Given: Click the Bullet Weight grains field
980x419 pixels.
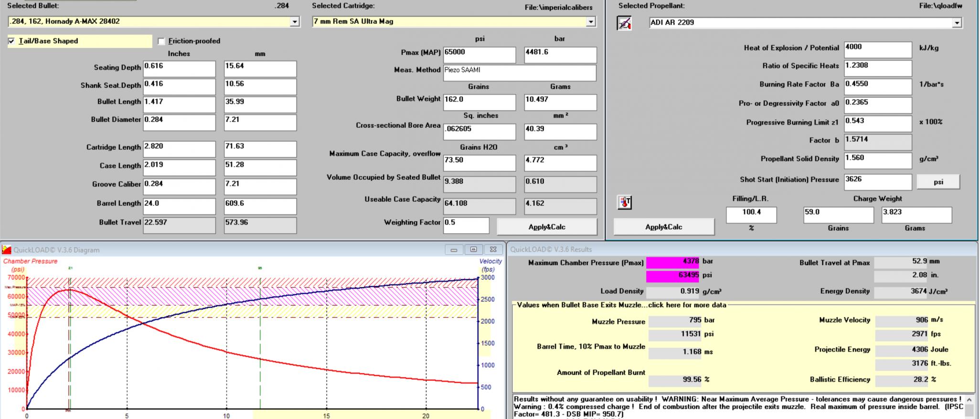Looking at the screenshot, I should [479, 102].
